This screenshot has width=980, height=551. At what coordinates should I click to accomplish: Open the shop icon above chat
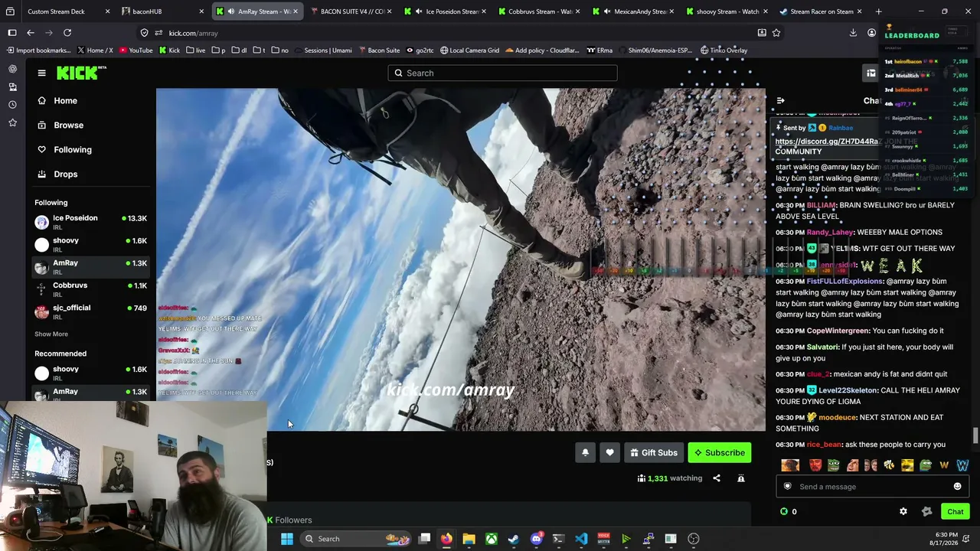pos(871,73)
